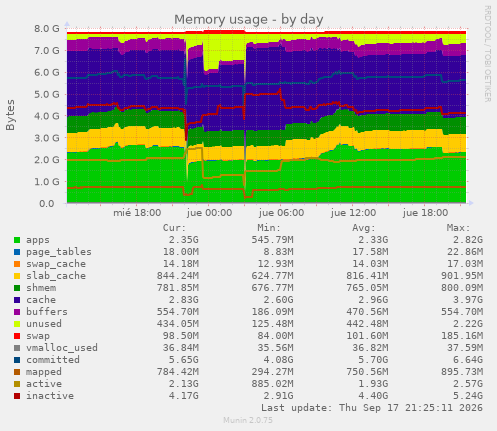The image size is (497, 431).
Task: Click the 'committed' legend label
Action: 53,360
